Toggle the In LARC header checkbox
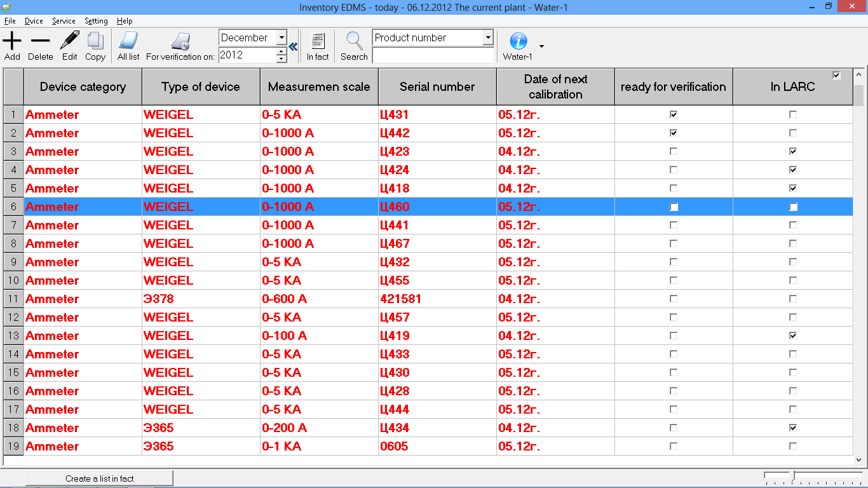Image resolution: width=868 pixels, height=488 pixels. tap(836, 76)
